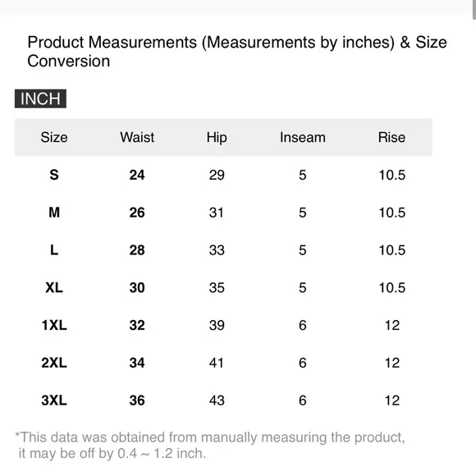The width and height of the screenshot is (476, 476).
Task: Click the Size column header
Action: point(54,138)
